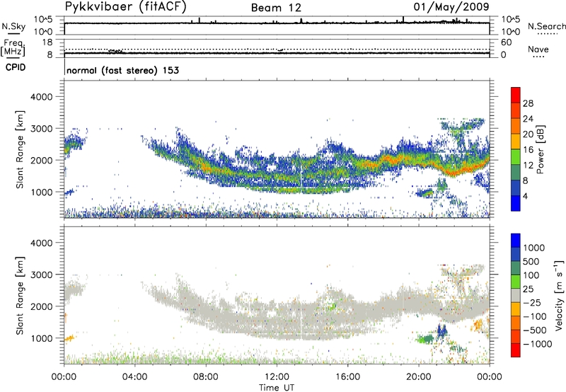Screen dimensions: 566x392
Task: Click the 2000 tick in velocity panel
Action: [41, 306]
